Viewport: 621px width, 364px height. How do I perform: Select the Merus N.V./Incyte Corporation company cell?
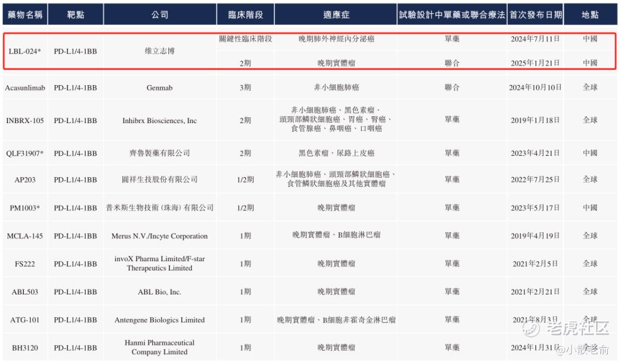160,236
